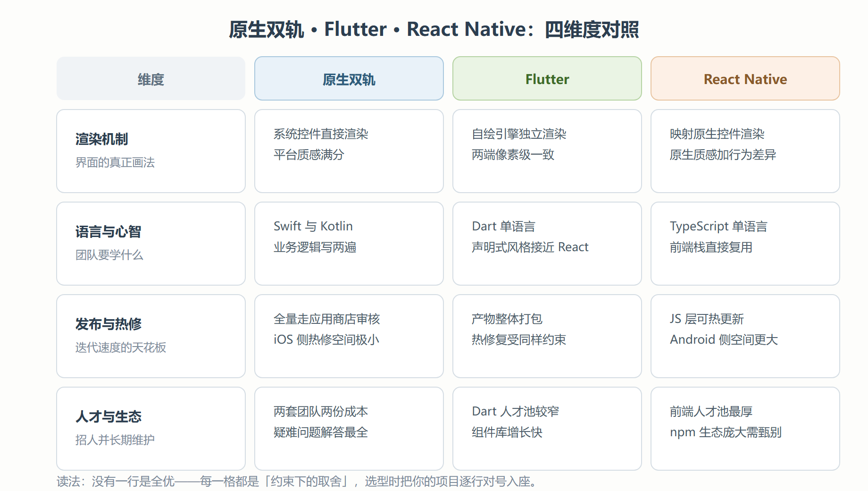Viewport: 868px width, 491px height.
Task: Click the footnote starting with "读法：没有一行是全优"
Action: click(298, 482)
